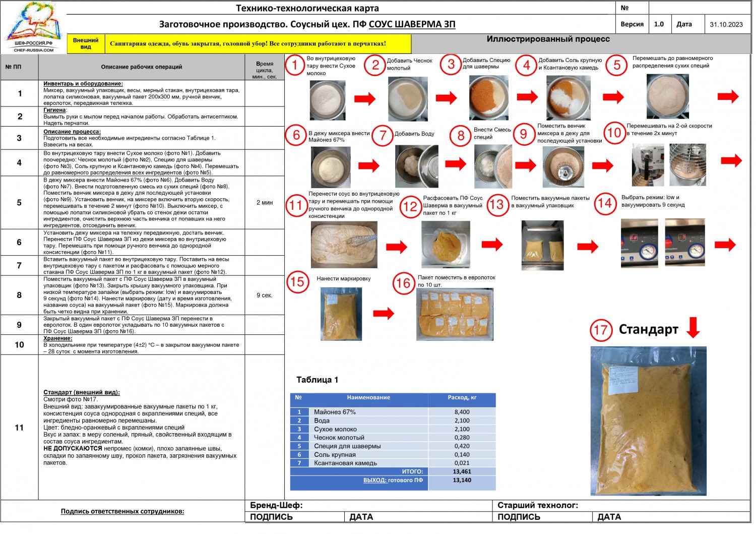The image size is (756, 534).
Task: Click the title 'Технико-технологическая карта'
Action: pyautogui.click(x=307, y=8)
